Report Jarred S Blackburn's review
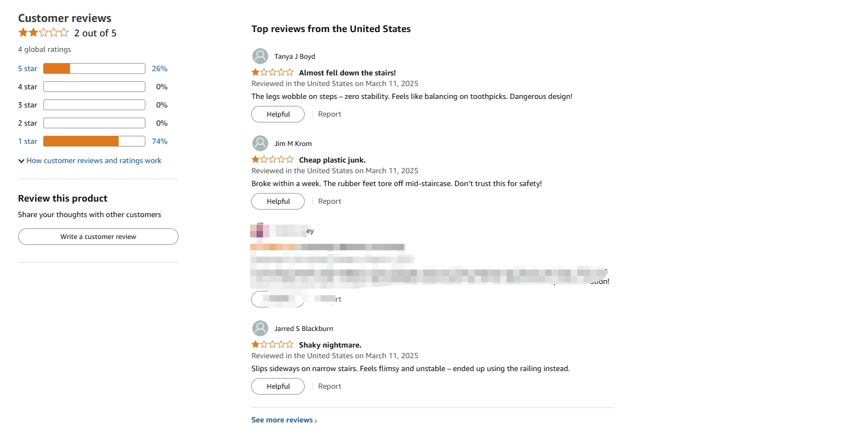The image size is (868, 447). 330,387
